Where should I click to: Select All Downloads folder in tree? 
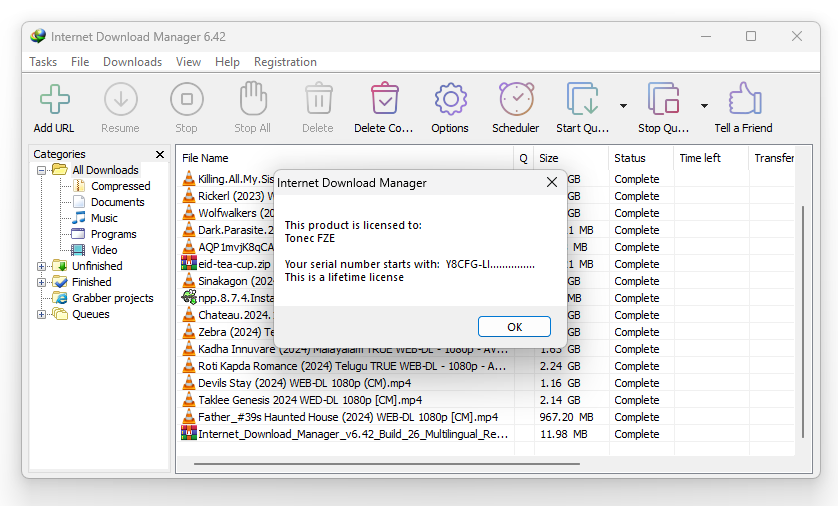(105, 170)
